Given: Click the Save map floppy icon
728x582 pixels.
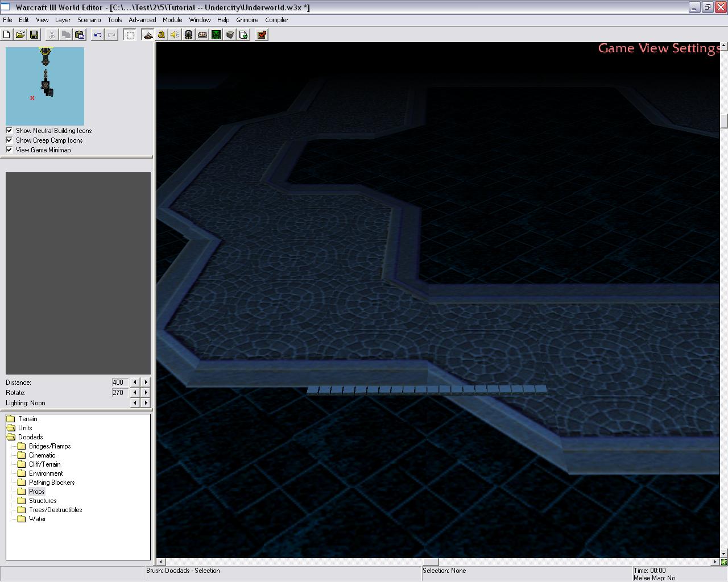Looking at the screenshot, I should (x=34, y=35).
